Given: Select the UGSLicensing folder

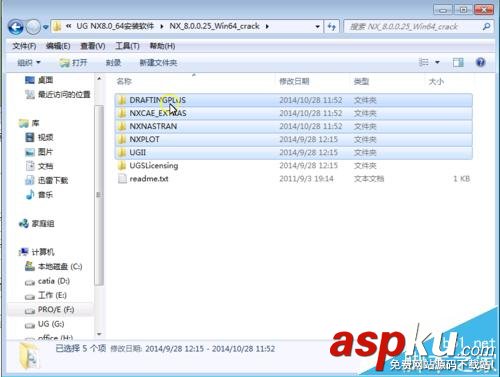Looking at the screenshot, I should coord(294,165).
